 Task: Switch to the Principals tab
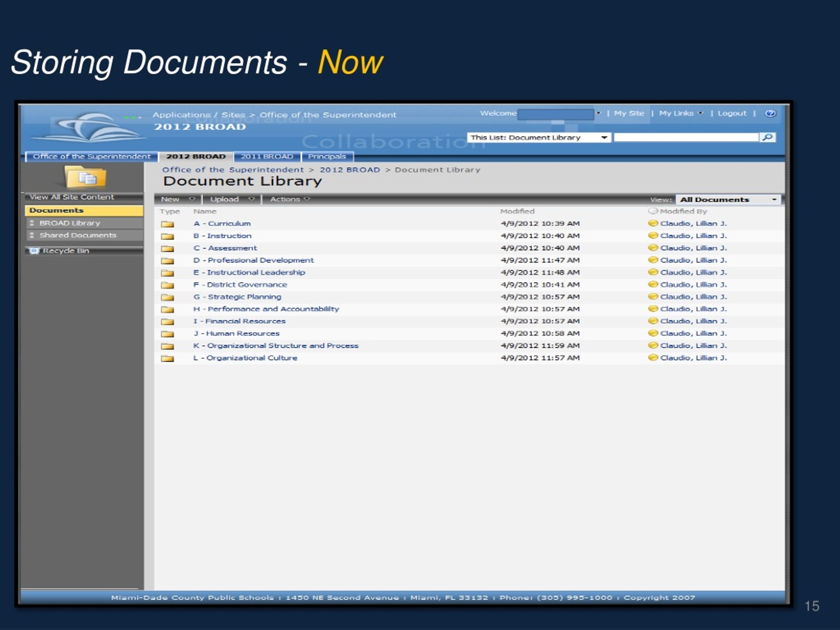(x=327, y=157)
